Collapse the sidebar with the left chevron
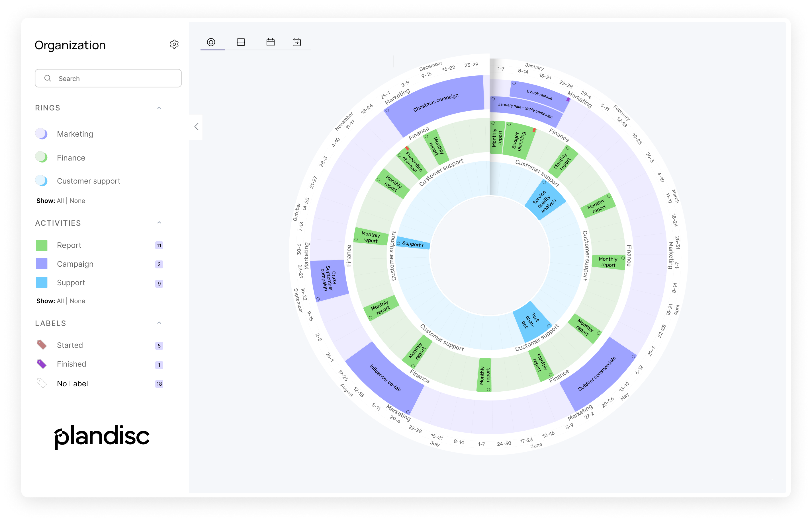Screen dimensions: 812x522 coord(196,126)
